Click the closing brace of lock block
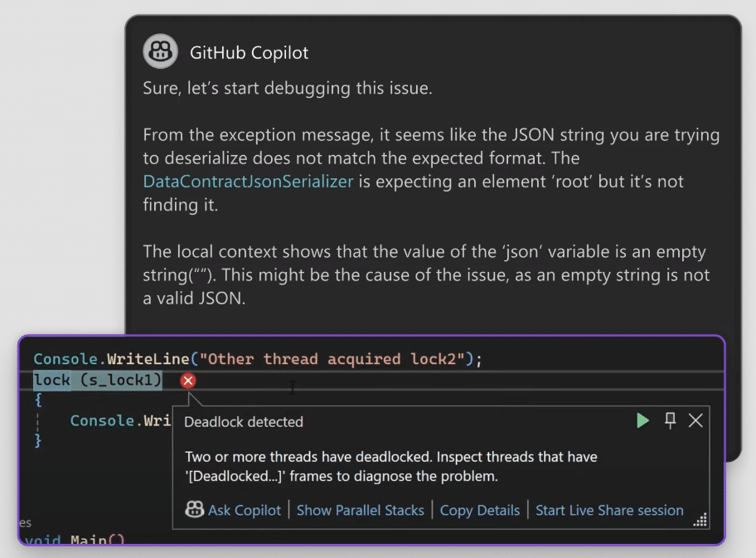This screenshot has height=558, width=756. (x=38, y=441)
